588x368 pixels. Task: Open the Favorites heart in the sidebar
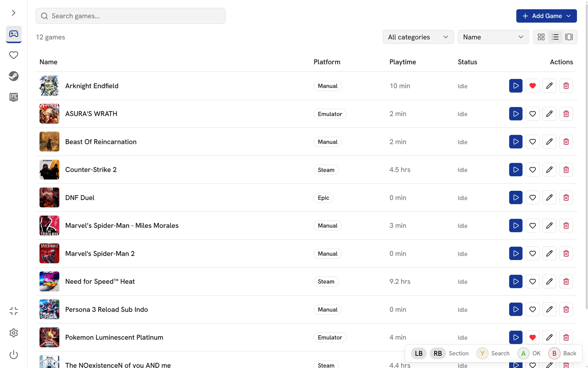(x=13, y=55)
